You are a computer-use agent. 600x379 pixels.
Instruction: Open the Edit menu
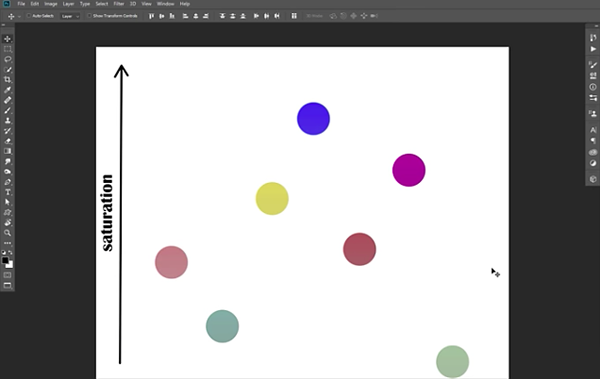point(34,4)
